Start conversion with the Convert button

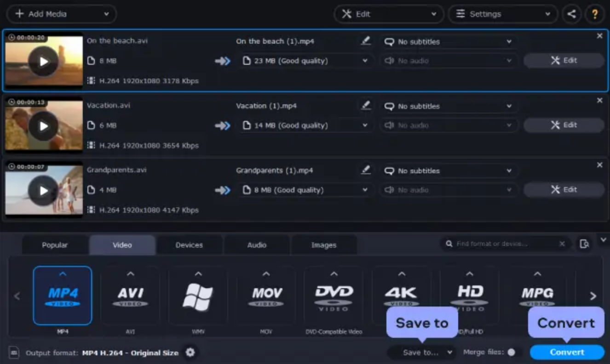[x=566, y=352]
